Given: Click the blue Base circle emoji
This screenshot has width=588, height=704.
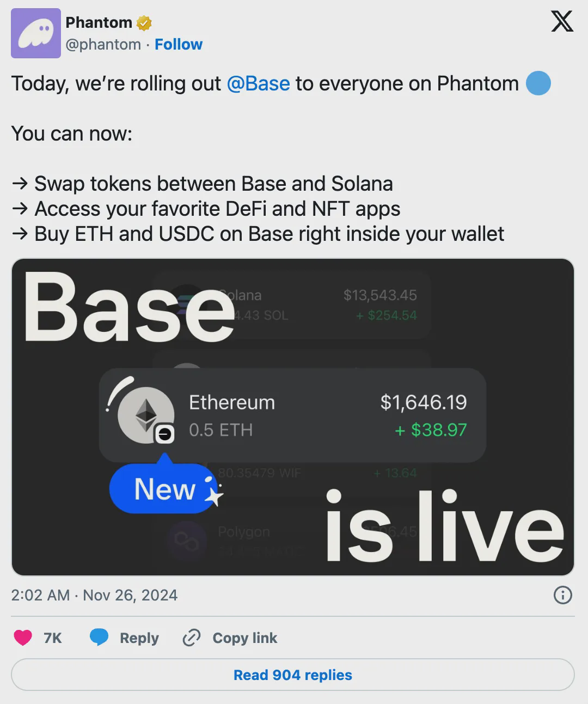Looking at the screenshot, I should [538, 84].
